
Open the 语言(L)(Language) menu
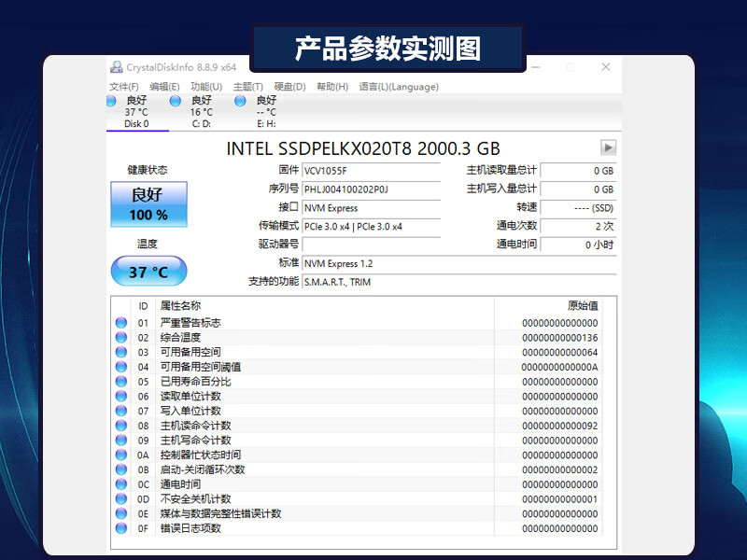399,87
